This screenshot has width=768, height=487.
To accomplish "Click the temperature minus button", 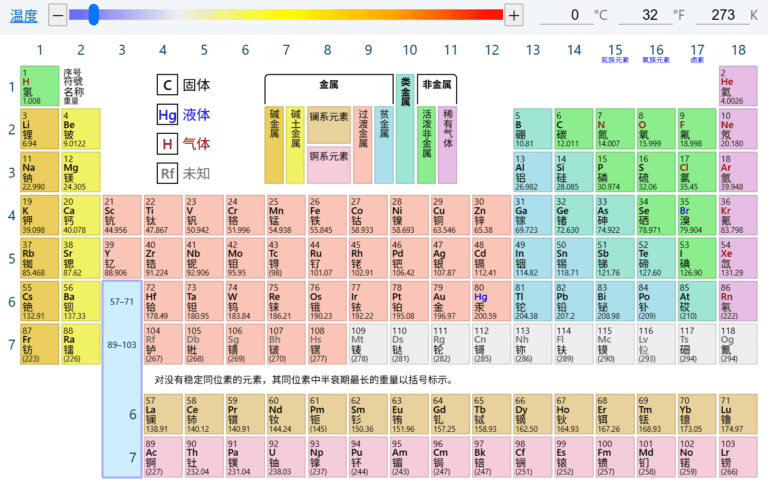I will click(57, 15).
